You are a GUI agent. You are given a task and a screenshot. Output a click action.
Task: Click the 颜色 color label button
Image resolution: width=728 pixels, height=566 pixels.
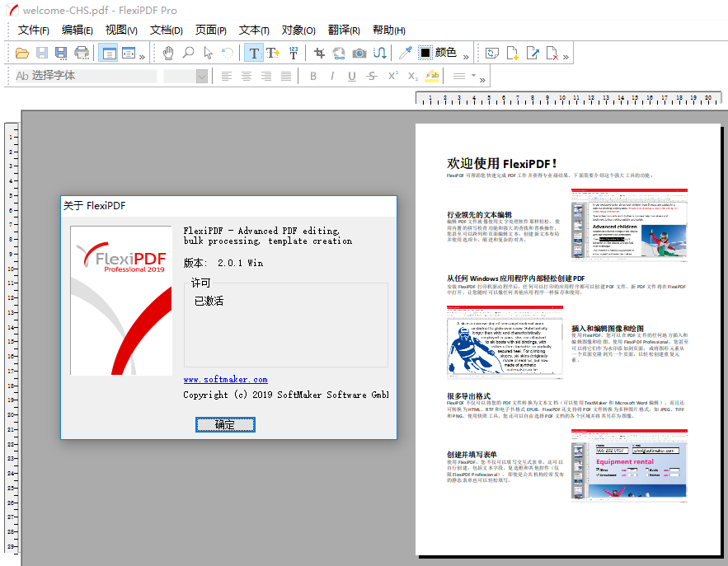point(446,53)
